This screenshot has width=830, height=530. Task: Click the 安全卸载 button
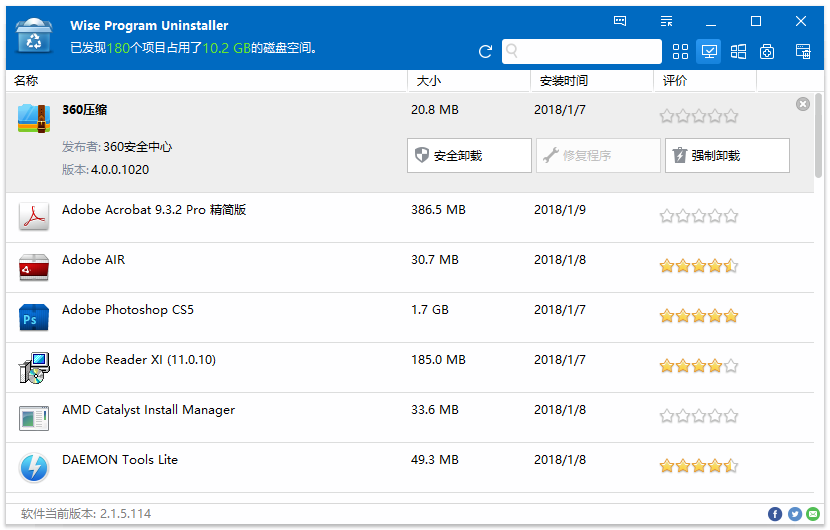(469, 156)
